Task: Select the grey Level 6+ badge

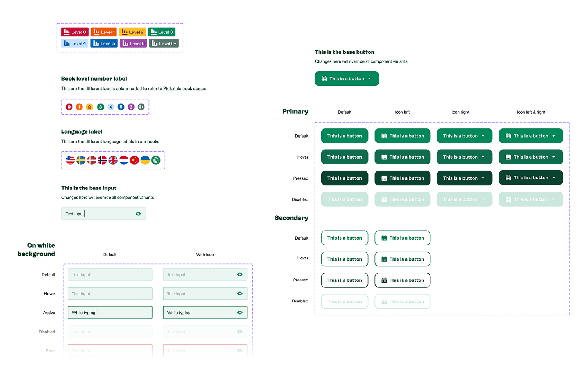Action: (x=164, y=43)
